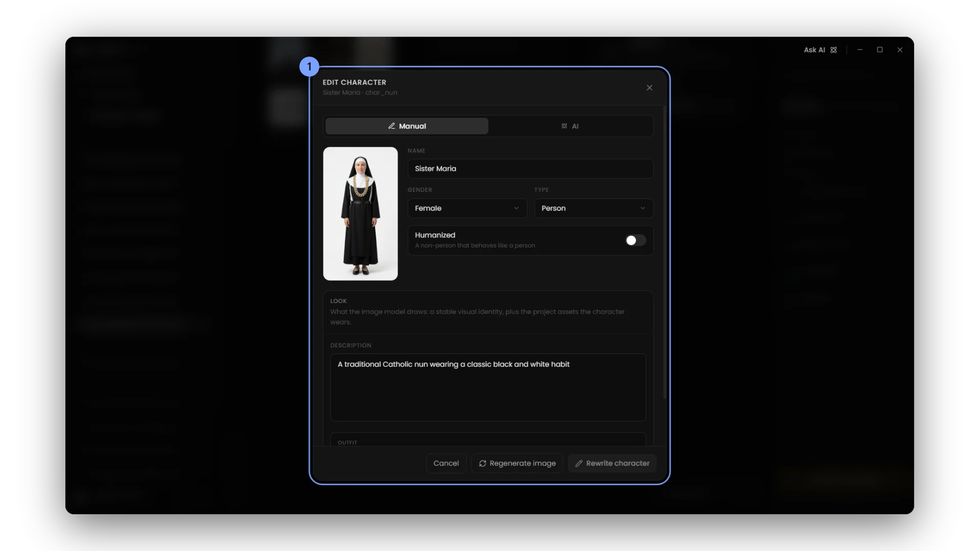Click into the Description text area
980x551 pixels.
coord(488,387)
